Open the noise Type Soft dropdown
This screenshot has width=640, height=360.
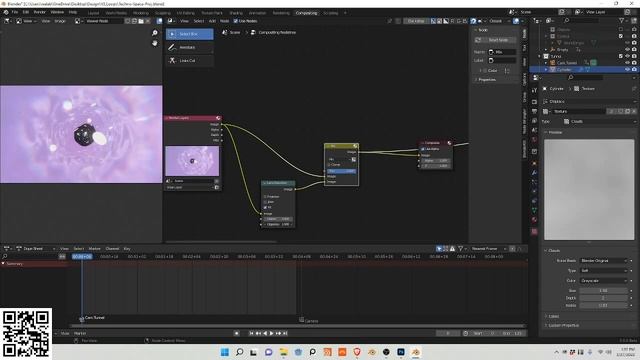604,271
